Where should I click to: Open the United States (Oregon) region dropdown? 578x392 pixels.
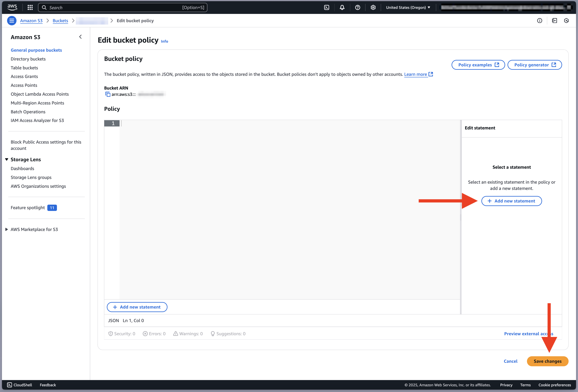click(x=408, y=7)
